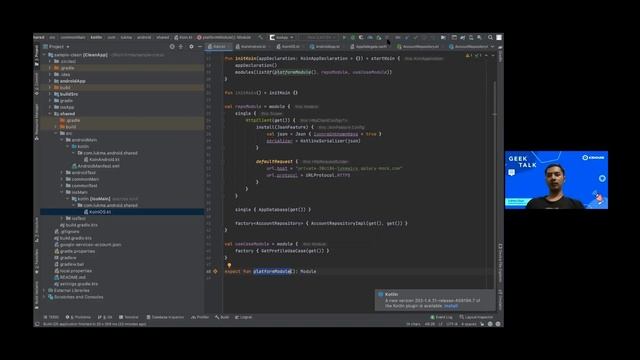Screen dimensions: 640x360
Task: Click the warnings indicator at editor top right
Action: [473, 56]
